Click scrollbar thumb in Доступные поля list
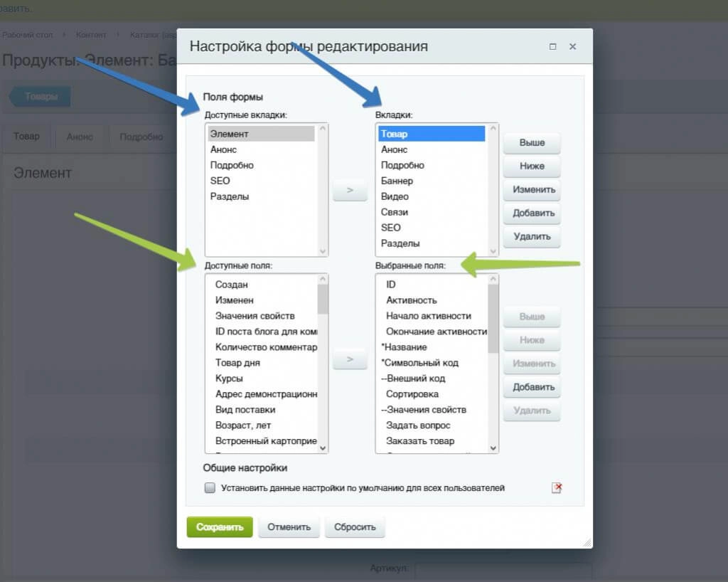 pyautogui.click(x=323, y=299)
